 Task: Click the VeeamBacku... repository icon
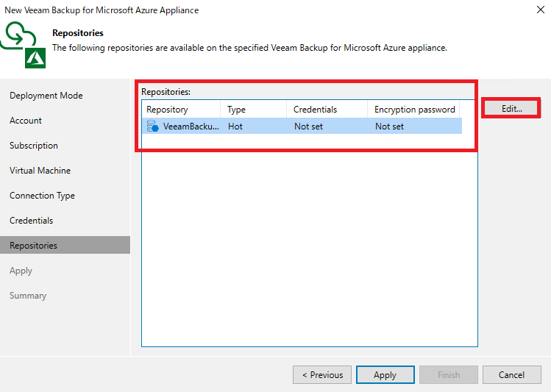153,126
